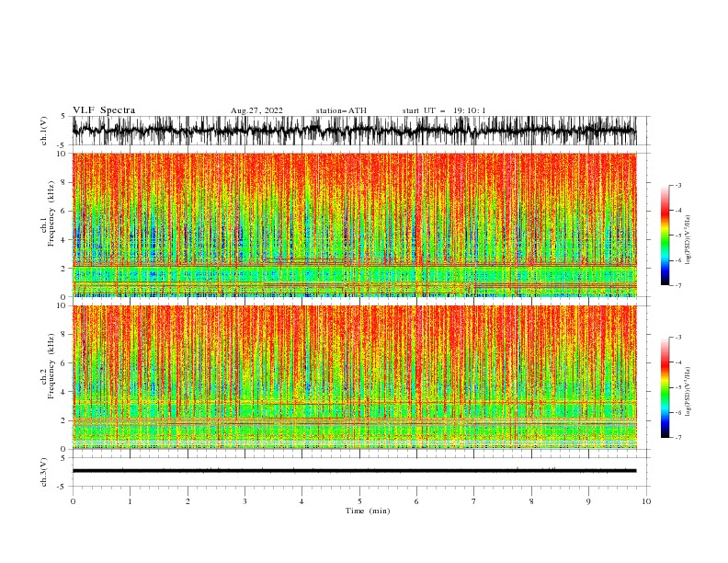The width and height of the screenshot is (728, 563).
Task: Click time axis tick label "9"
Action: point(588,501)
